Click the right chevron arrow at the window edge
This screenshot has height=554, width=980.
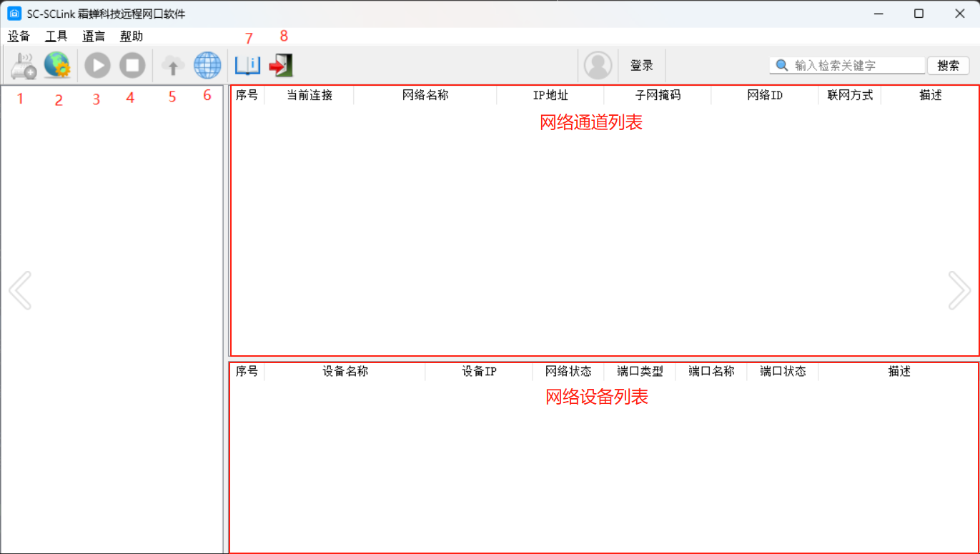[x=959, y=290]
